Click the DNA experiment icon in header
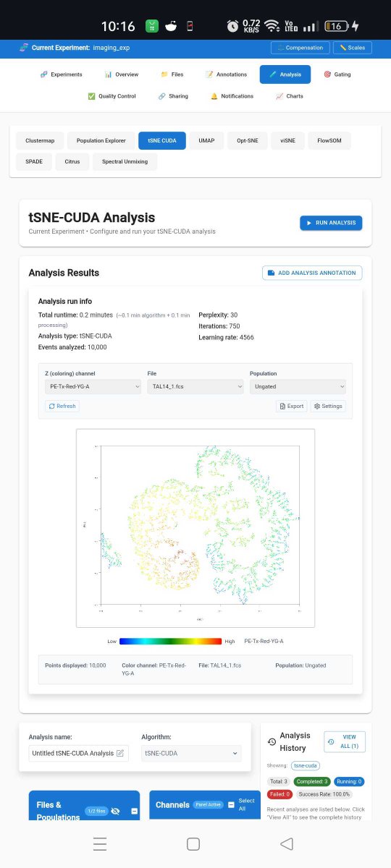 click(24, 48)
